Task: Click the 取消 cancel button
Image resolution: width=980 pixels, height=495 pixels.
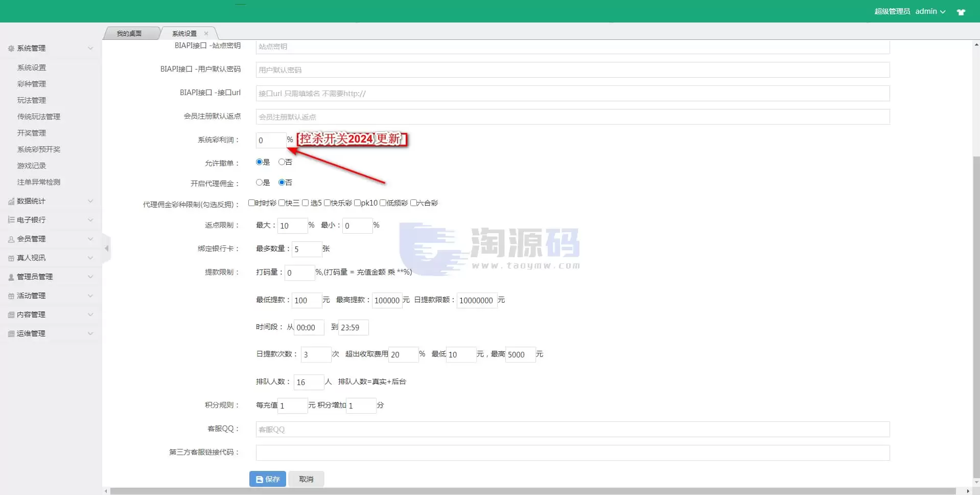Action: [306, 479]
